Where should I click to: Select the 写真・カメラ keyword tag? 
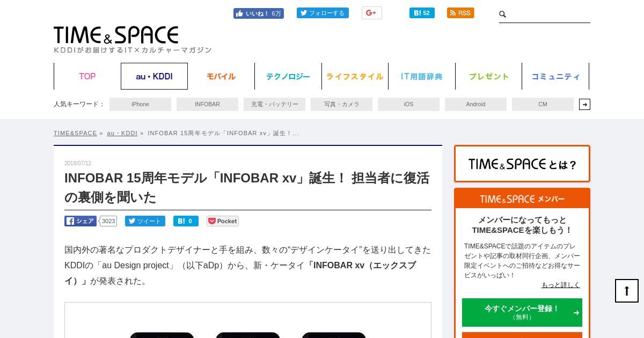[341, 104]
